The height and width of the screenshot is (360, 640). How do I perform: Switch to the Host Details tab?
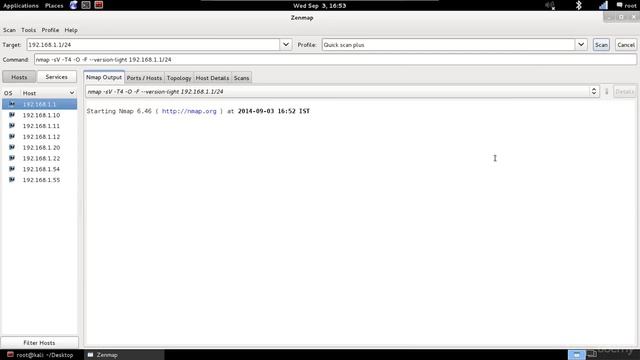pos(212,78)
